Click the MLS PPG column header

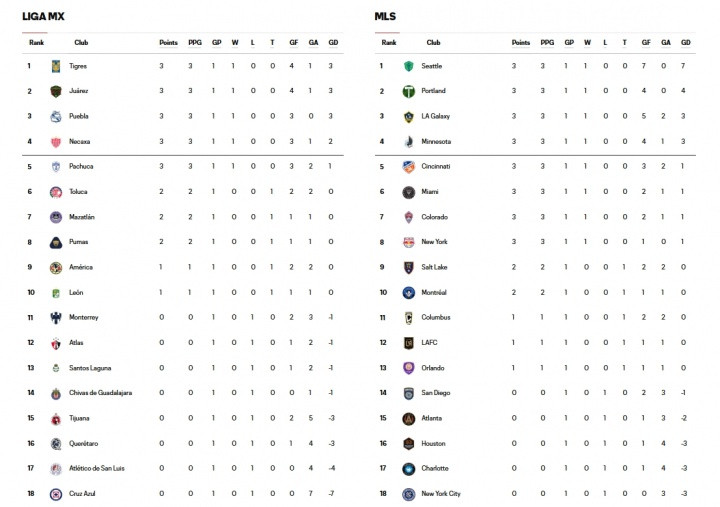click(x=547, y=42)
